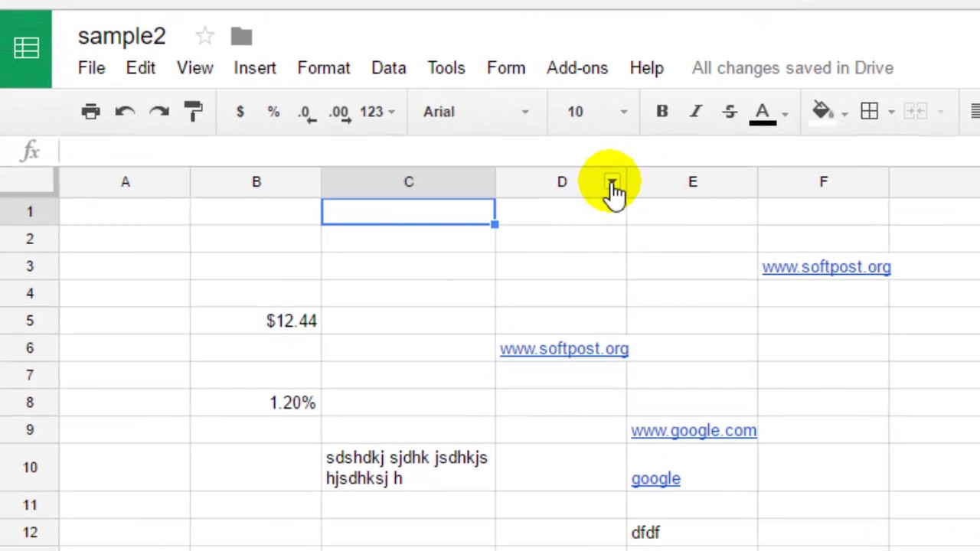The image size is (980, 551).
Task: Click the print icon in toolbar
Action: [90, 112]
